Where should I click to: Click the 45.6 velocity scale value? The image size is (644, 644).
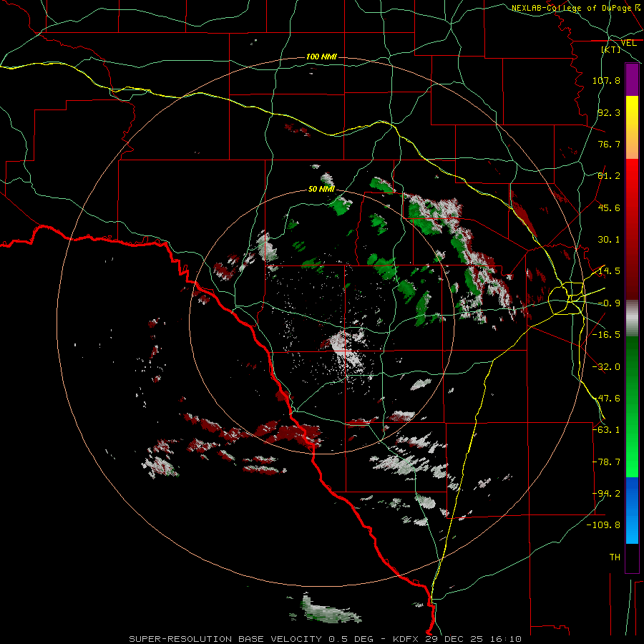[x=609, y=208]
